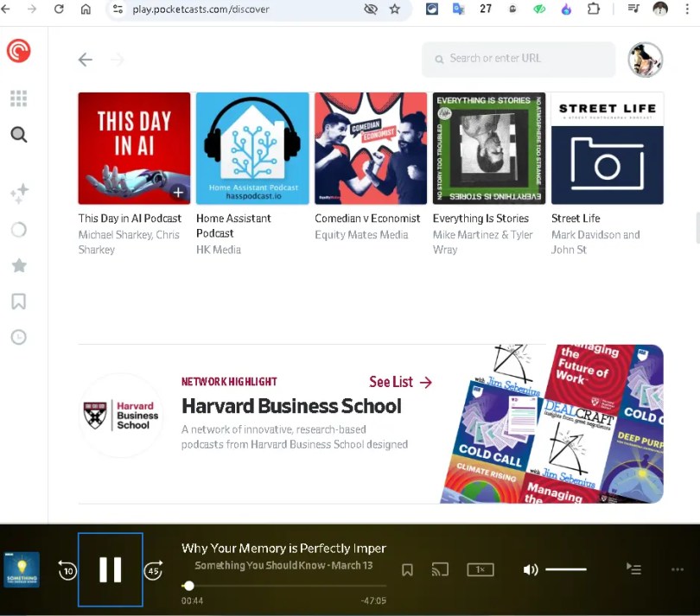This screenshot has height=616, width=700.
Task: Go to browser home page
Action: pos(86,9)
